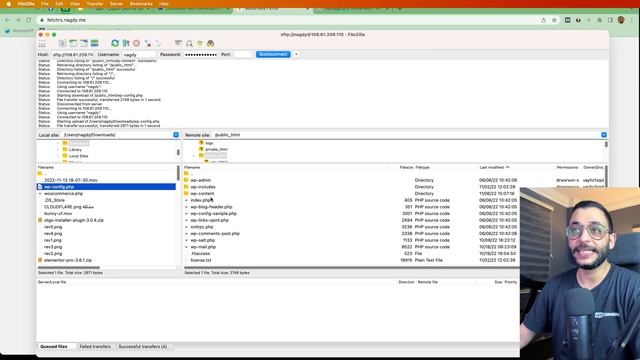Click the Password input field
This screenshot has width=640, height=360.
pyautogui.click(x=200, y=54)
